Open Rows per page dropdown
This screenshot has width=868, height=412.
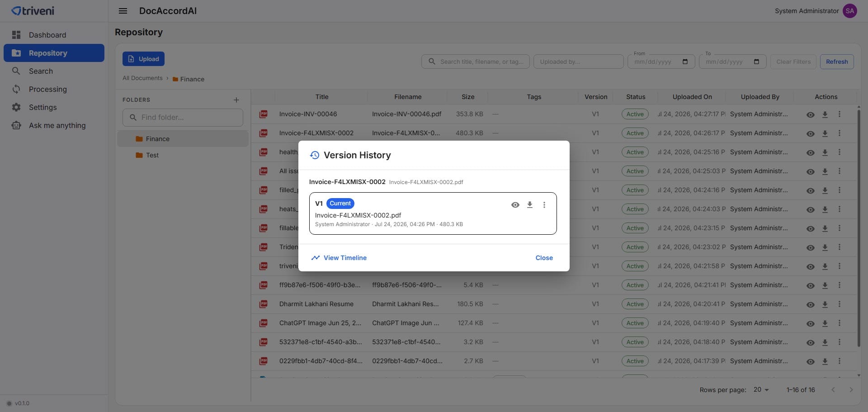(x=761, y=389)
